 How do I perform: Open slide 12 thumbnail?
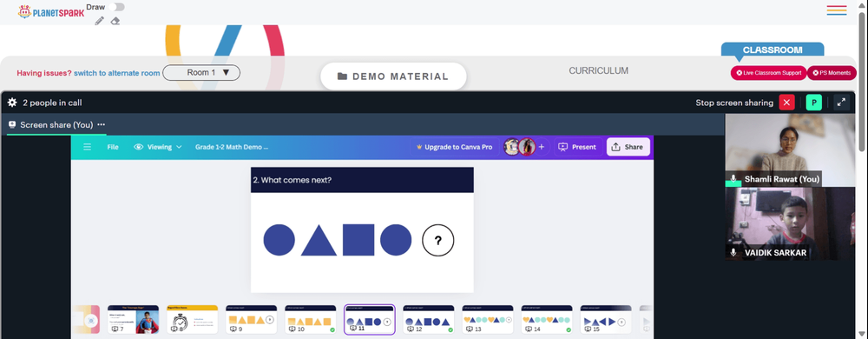pos(429,319)
